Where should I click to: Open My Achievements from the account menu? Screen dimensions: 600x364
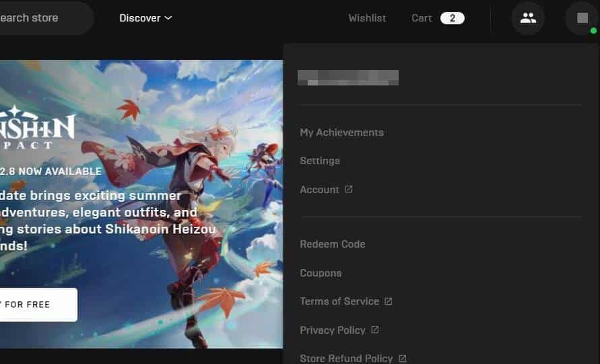pyautogui.click(x=341, y=133)
